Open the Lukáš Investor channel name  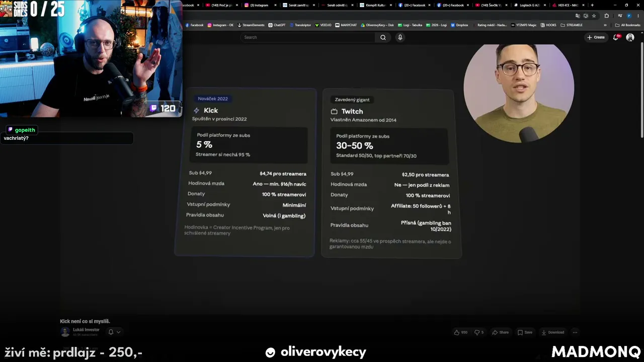pos(86,330)
